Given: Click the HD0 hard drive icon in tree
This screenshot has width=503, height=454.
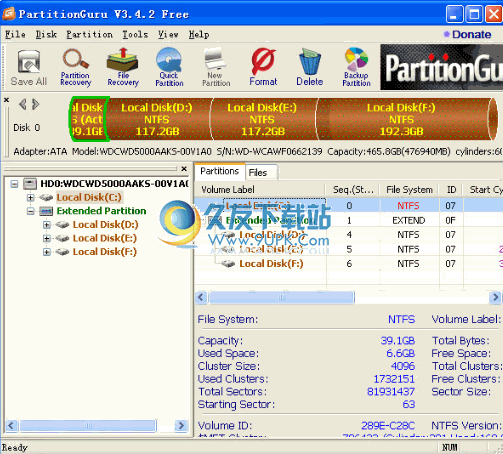Looking at the screenshot, I should [x=30, y=184].
